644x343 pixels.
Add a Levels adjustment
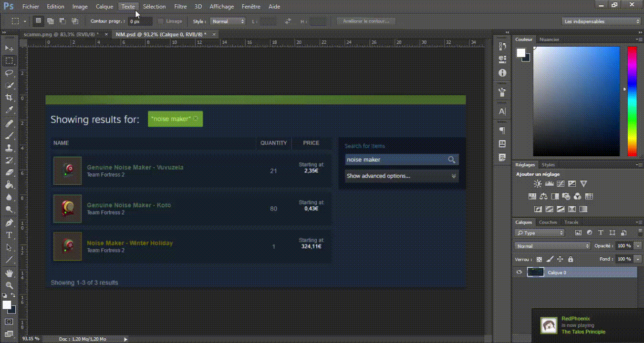coord(549,184)
